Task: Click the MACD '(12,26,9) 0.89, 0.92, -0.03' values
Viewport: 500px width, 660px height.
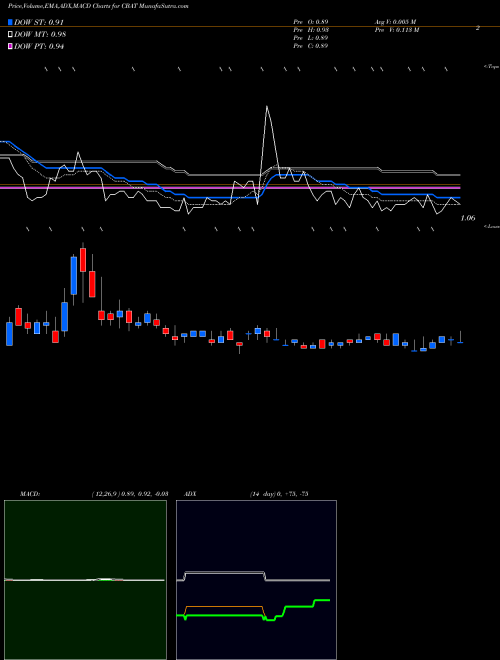Action: coord(130,494)
